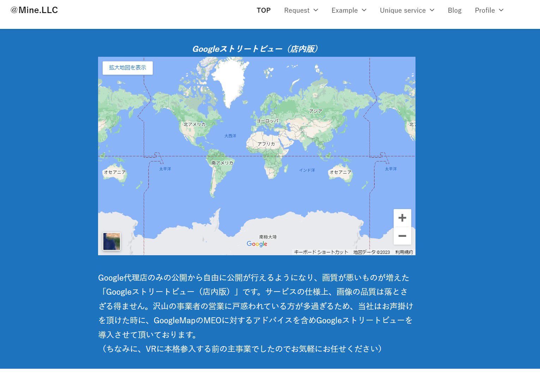Open the Request dropdown menu
This screenshot has height=392, width=540.
[301, 10]
